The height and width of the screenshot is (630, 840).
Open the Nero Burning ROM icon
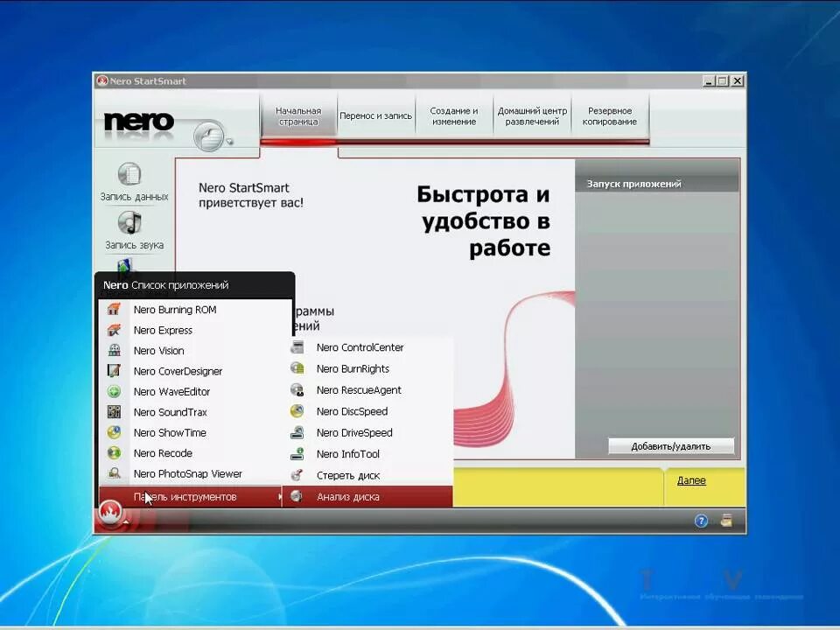point(114,309)
